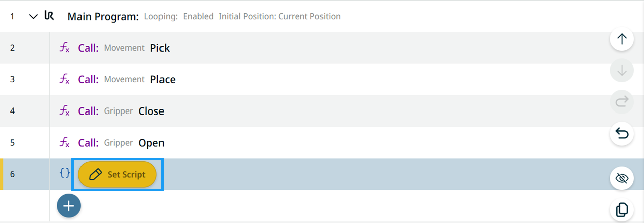This screenshot has height=223, width=644.
Task: Click the Looping Enabled setting
Action: pyautogui.click(x=179, y=17)
